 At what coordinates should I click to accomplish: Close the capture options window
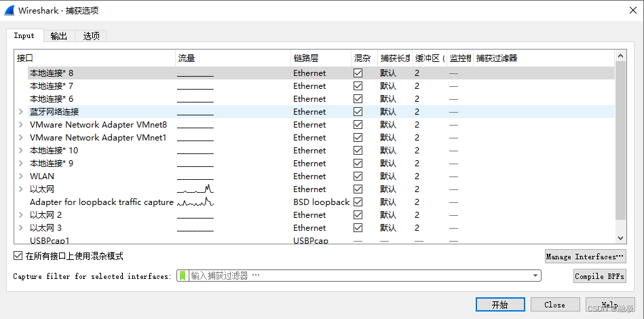click(633, 11)
